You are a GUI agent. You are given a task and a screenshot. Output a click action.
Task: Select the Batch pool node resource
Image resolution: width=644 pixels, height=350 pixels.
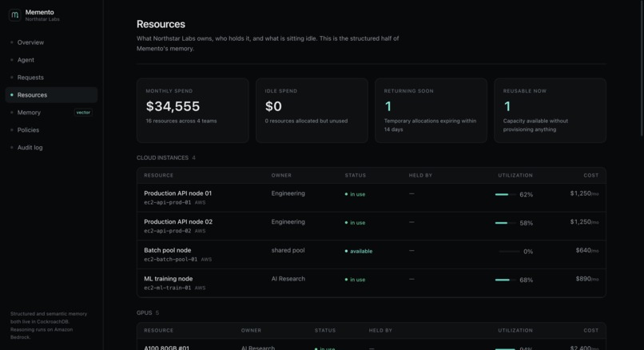click(372, 255)
